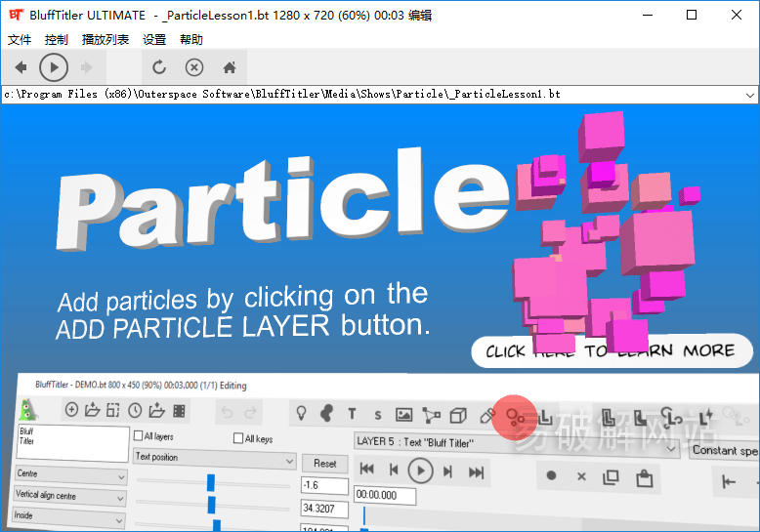Click the open show folder icon

pyautogui.click(x=92, y=410)
